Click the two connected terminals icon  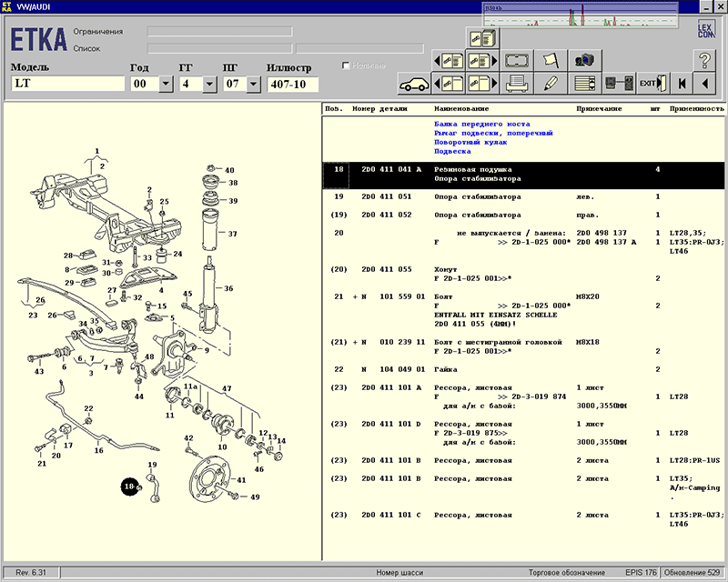pyautogui.click(x=619, y=84)
